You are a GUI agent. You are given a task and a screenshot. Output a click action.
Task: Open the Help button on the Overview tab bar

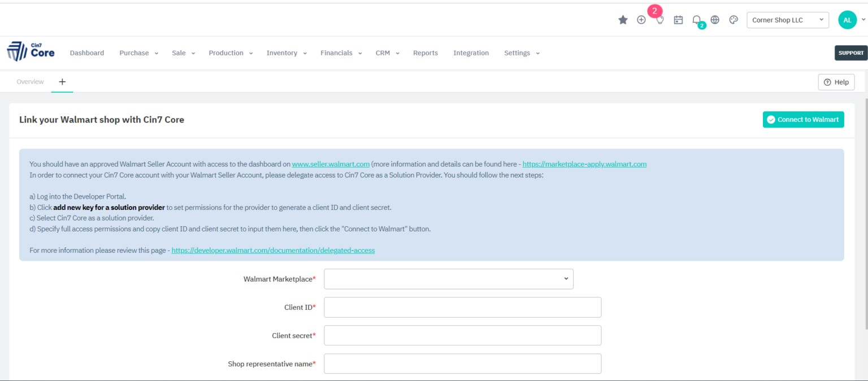click(x=836, y=82)
